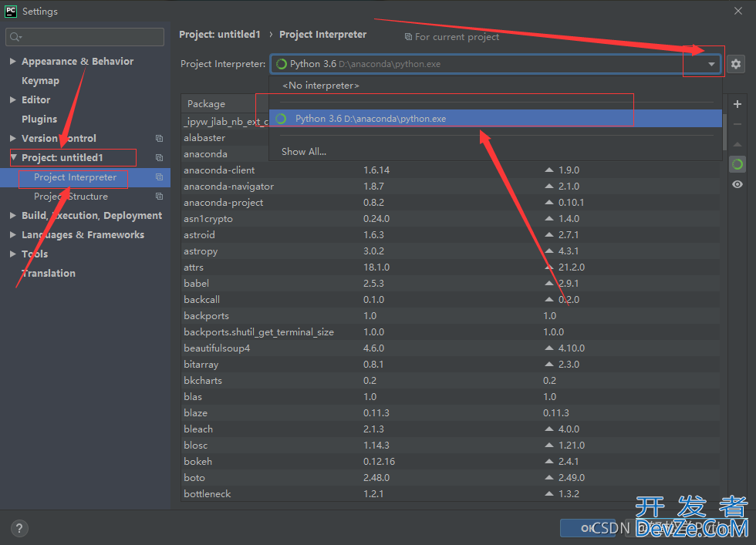Viewport: 756px width, 545px height.
Task: Select the bitarray package row
Action: (x=451, y=365)
